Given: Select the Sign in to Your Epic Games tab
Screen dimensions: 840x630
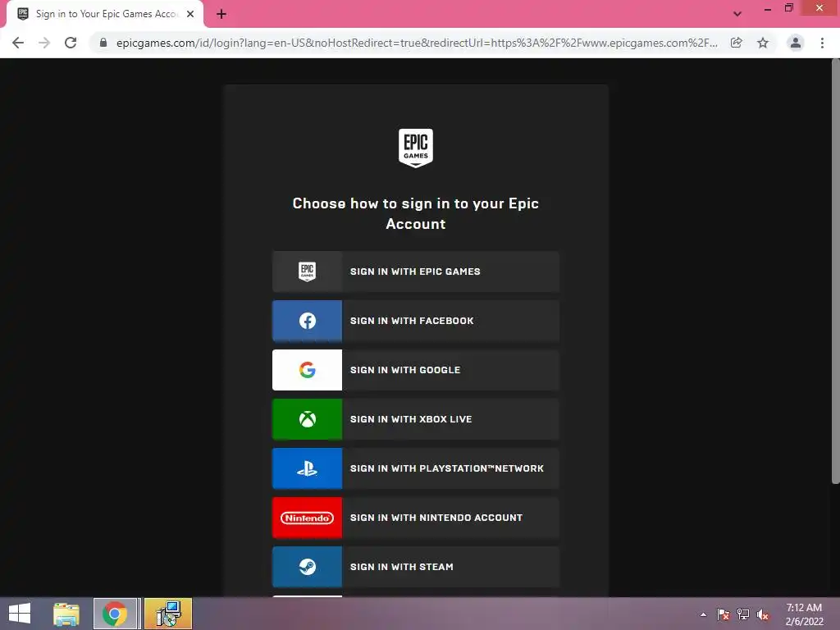Looking at the screenshot, I should click(x=105, y=15).
